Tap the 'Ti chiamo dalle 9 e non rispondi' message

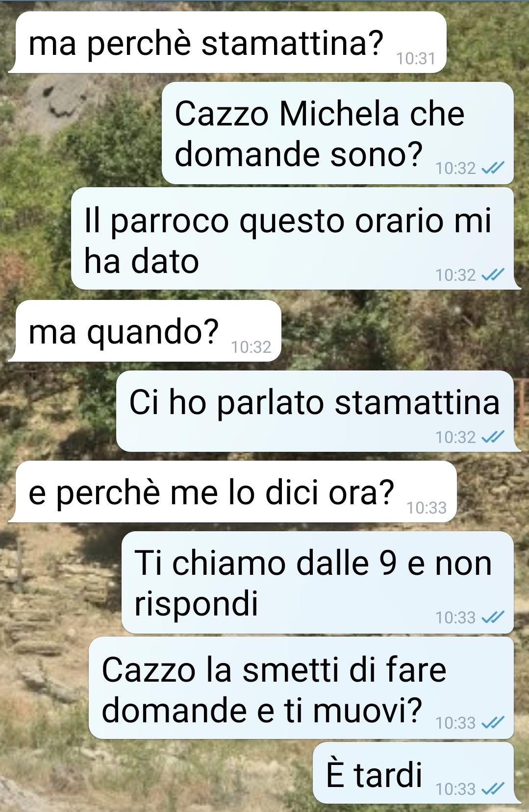coord(319,582)
